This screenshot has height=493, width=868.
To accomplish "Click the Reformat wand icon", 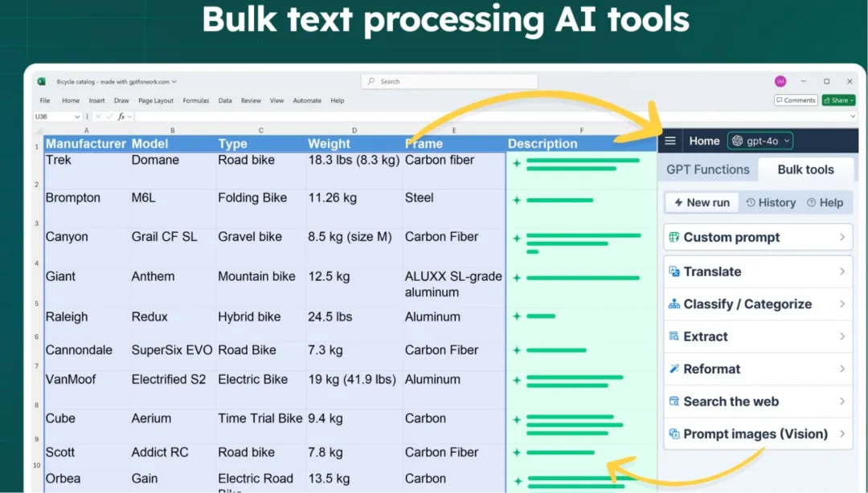I will (674, 369).
